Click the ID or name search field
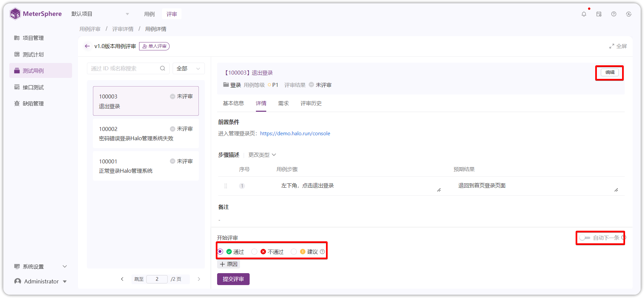The image size is (644, 298). click(128, 68)
